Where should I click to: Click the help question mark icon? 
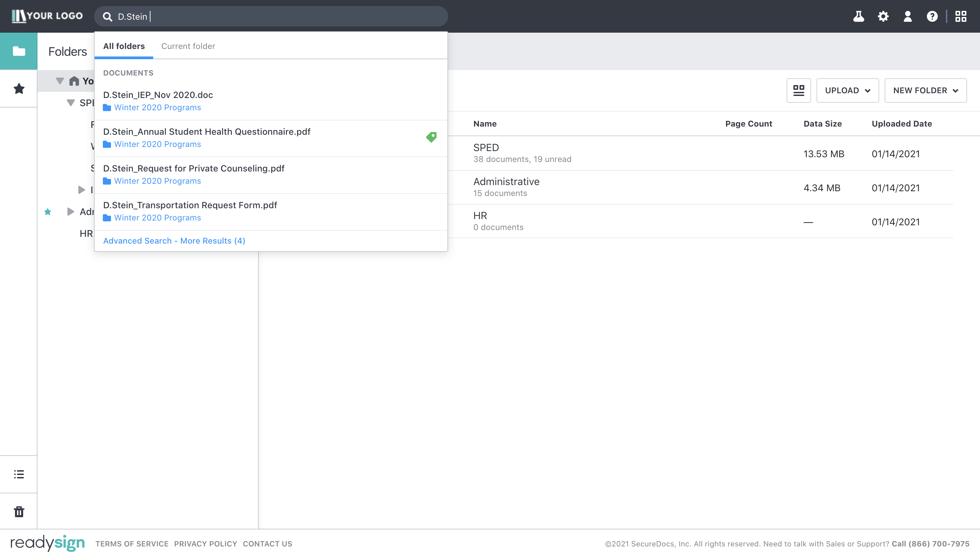(932, 16)
